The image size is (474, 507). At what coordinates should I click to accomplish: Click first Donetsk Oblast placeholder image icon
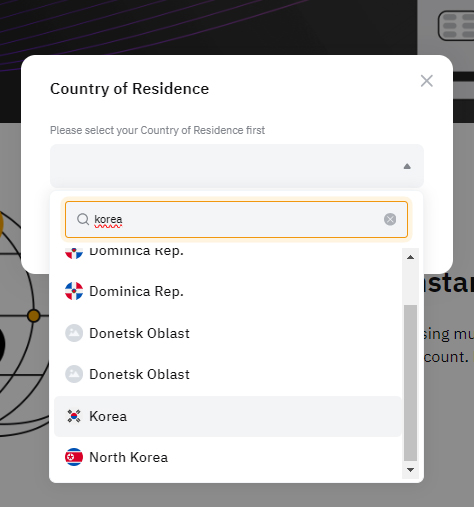tap(74, 333)
